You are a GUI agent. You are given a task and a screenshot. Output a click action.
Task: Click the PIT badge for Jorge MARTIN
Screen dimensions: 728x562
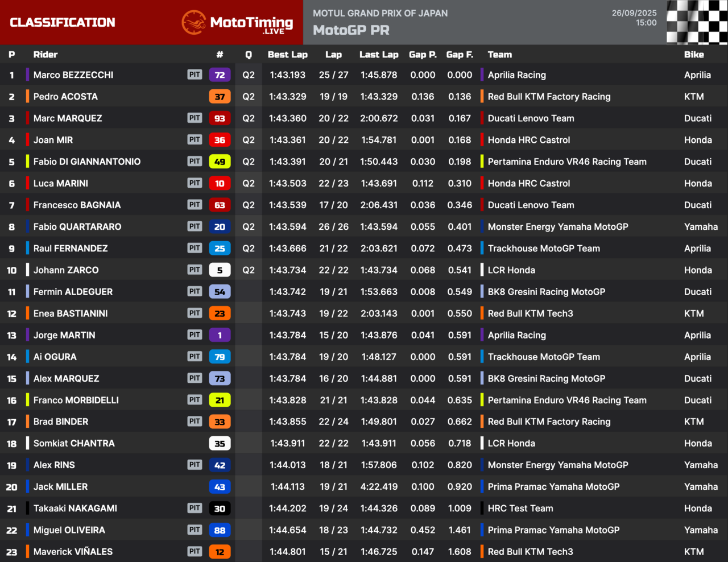195,334
